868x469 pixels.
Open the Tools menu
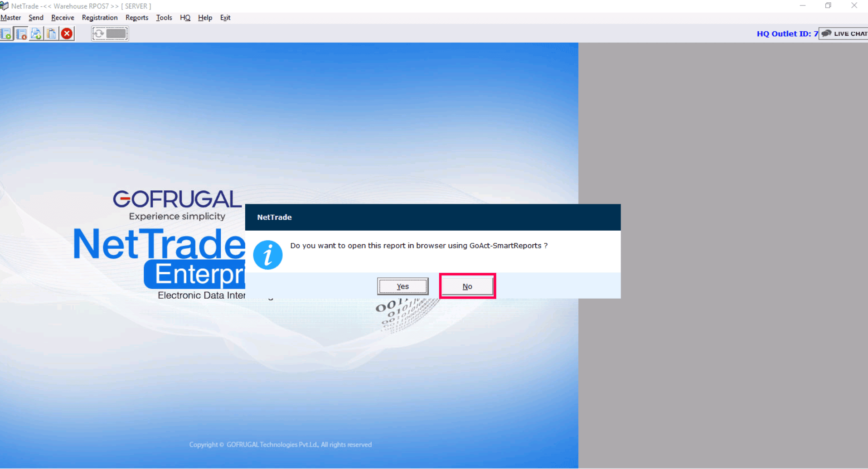click(x=164, y=18)
